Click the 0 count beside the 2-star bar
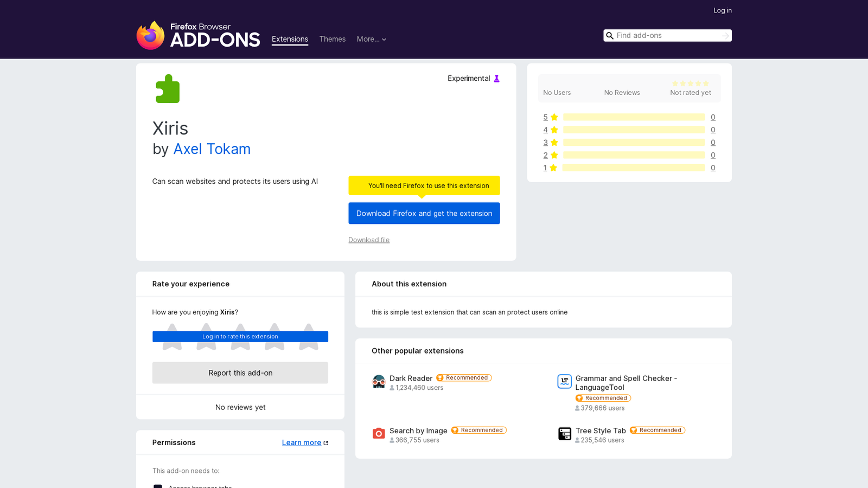 (x=713, y=155)
